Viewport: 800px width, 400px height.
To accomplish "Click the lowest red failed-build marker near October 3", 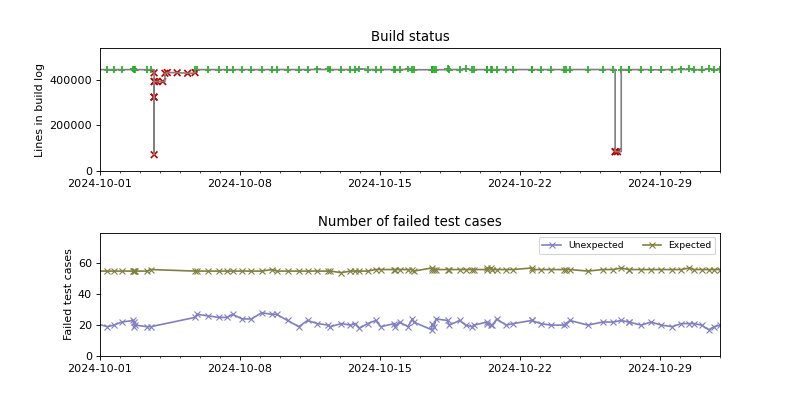I will coord(154,154).
